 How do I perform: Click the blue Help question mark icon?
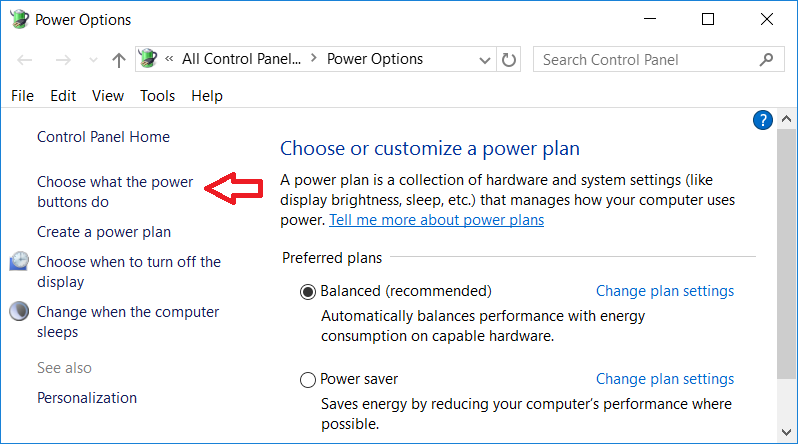click(762, 120)
